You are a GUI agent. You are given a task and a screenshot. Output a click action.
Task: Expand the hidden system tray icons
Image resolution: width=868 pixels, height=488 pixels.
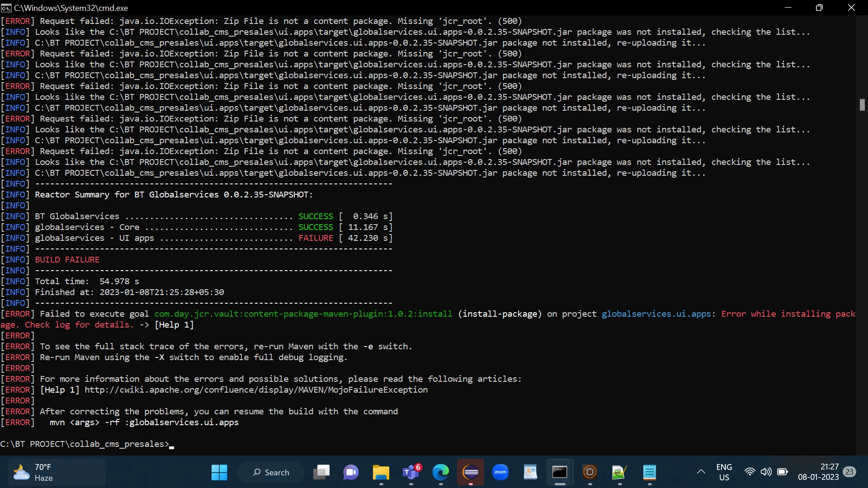click(x=701, y=472)
